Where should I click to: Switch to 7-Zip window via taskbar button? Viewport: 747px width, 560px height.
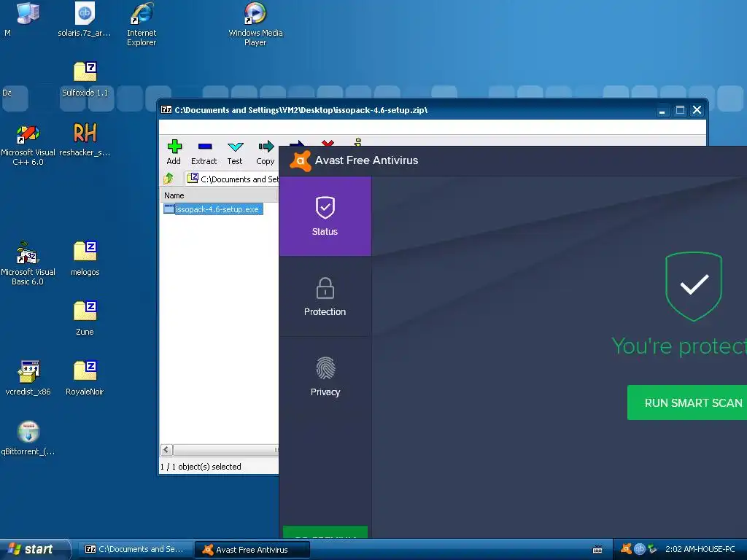point(135,549)
